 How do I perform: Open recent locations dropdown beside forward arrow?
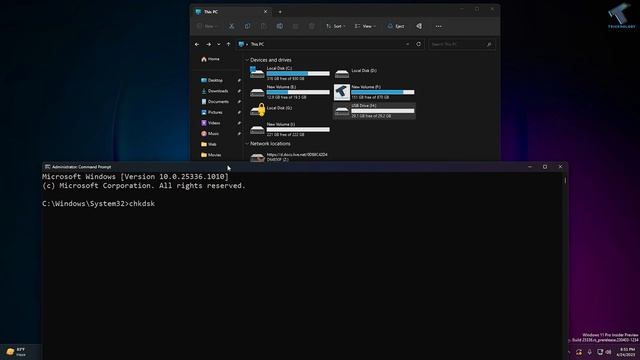[219, 44]
